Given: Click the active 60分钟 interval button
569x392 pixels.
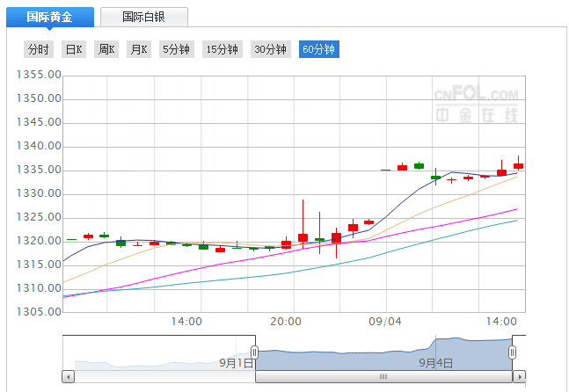Looking at the screenshot, I should point(319,49).
